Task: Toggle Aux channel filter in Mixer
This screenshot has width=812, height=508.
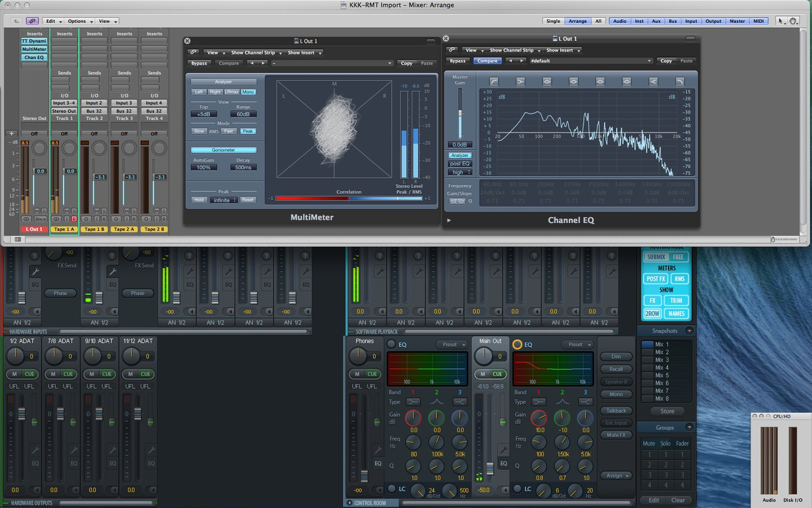Action: [x=656, y=21]
